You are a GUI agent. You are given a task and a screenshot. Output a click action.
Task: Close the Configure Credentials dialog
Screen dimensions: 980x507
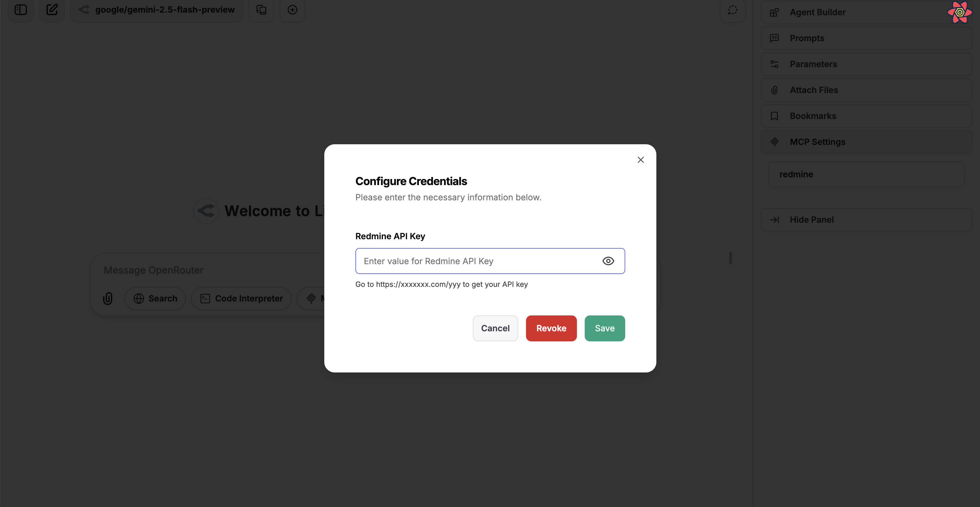point(641,160)
